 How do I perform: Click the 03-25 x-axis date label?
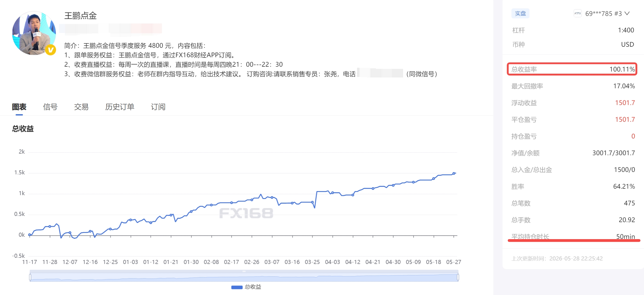312,262
